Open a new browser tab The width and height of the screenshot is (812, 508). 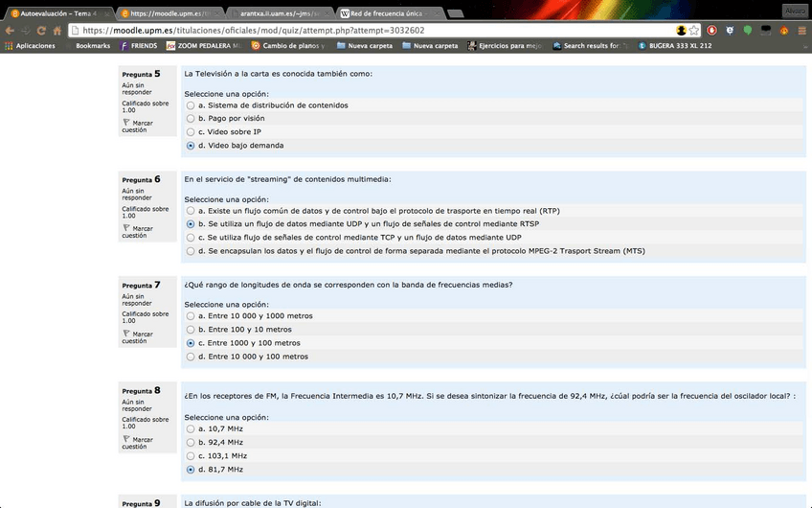pyautogui.click(x=455, y=13)
